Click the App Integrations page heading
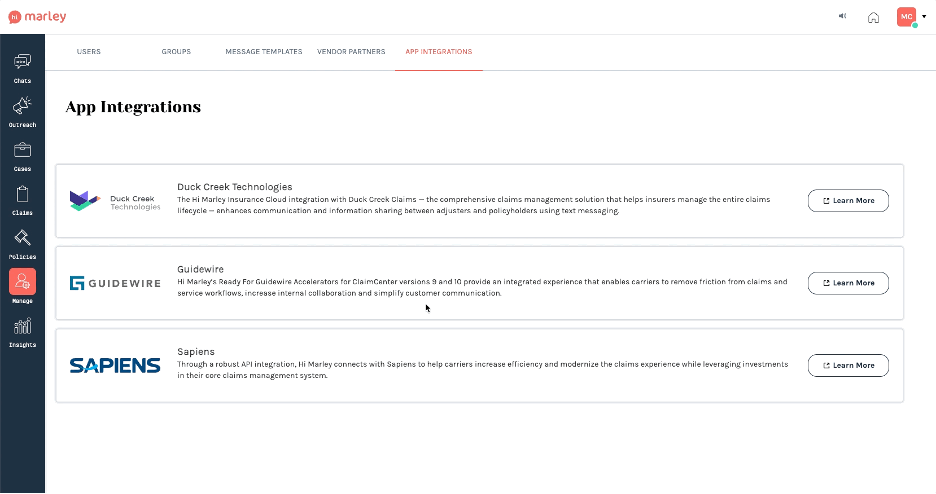This screenshot has width=936, height=494. point(133,107)
